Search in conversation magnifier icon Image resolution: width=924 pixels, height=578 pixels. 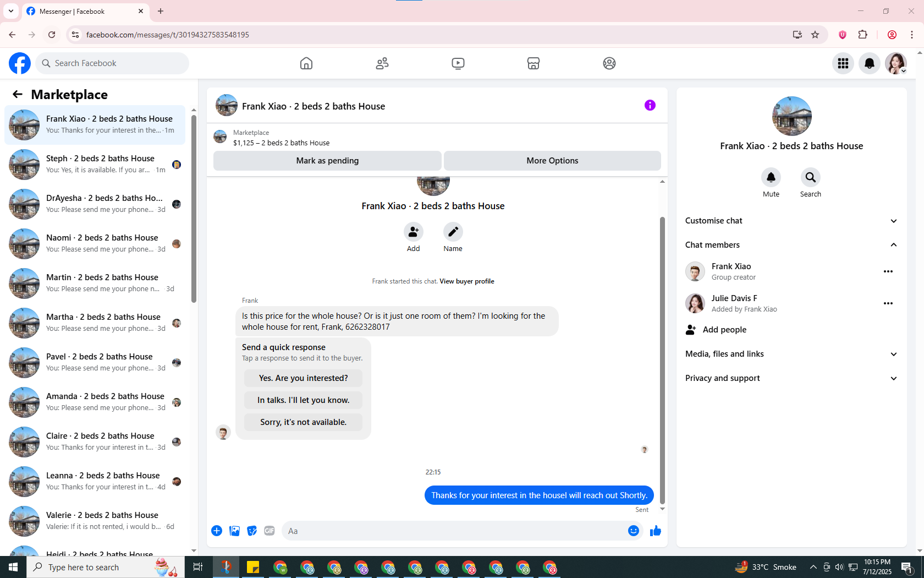pyautogui.click(x=811, y=177)
